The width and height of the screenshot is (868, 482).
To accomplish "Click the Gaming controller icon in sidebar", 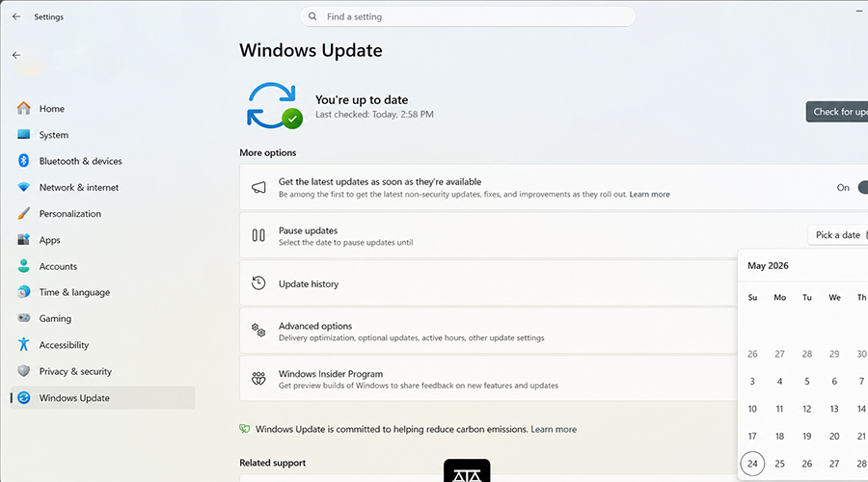I will (x=24, y=319).
